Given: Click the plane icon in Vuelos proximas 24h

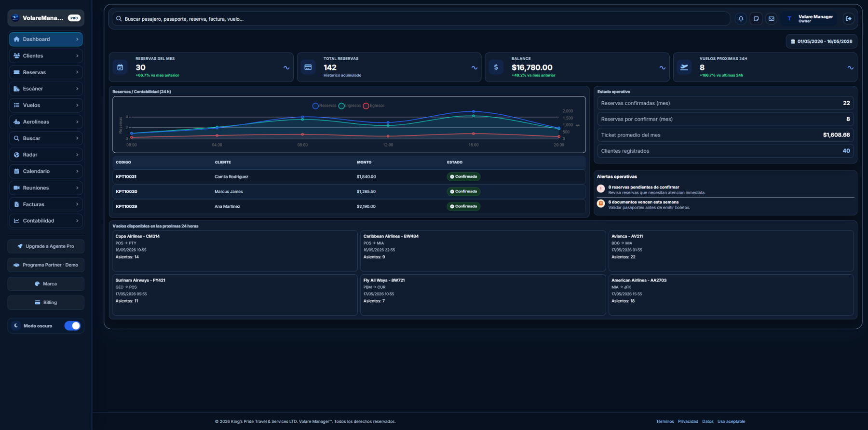Looking at the screenshot, I should coord(684,67).
